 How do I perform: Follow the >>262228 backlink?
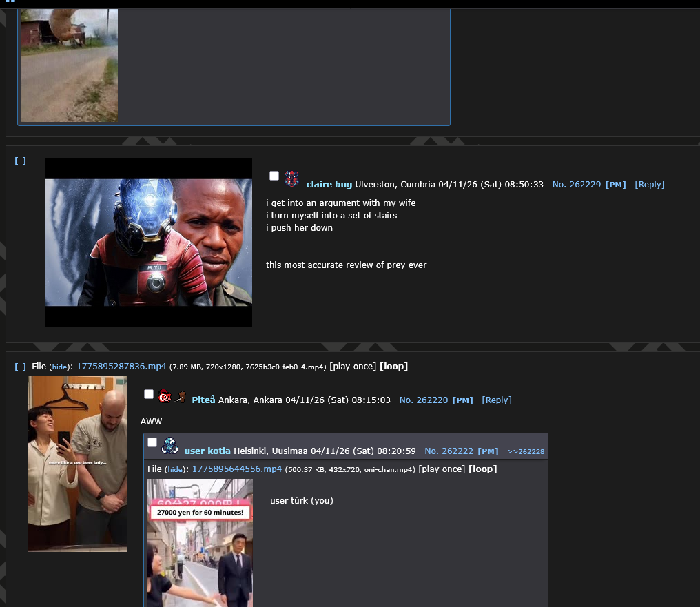[x=525, y=451]
